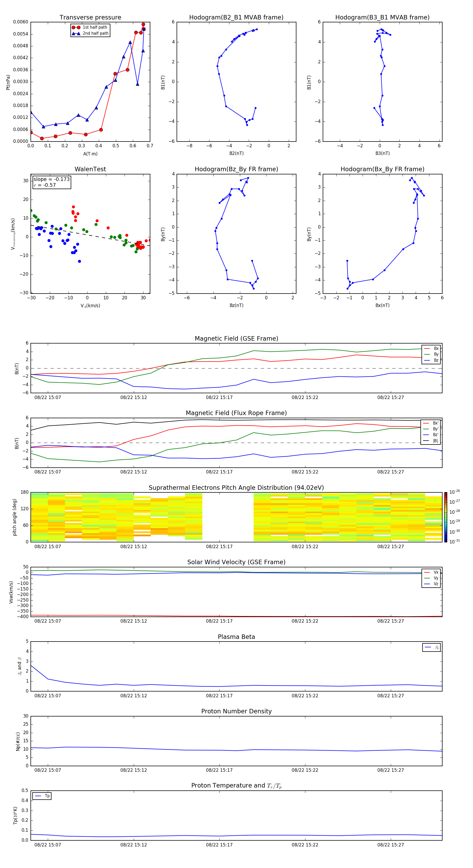Image resolution: width=473 pixels, height=868 pixels.
Task: Click the 'Hodogram(Bz_By FR frame)' title
Action: 236,169
